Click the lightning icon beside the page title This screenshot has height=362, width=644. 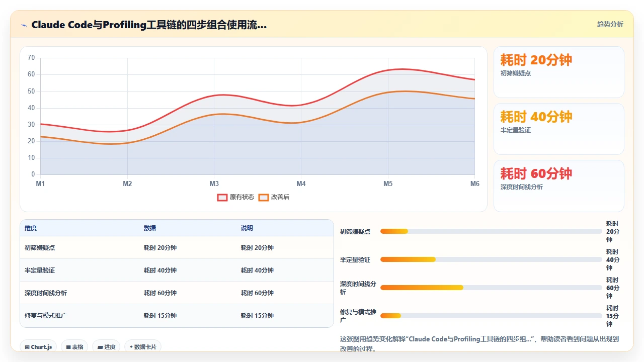click(x=24, y=25)
